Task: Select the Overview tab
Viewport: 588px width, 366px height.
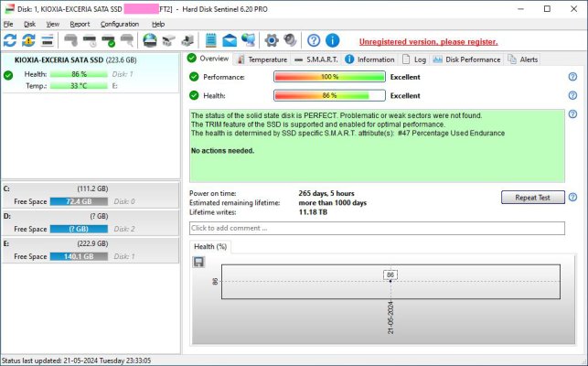Action: [x=208, y=59]
